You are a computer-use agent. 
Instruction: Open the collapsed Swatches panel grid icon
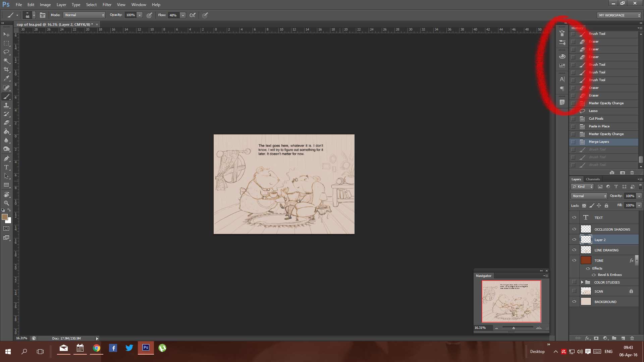[x=562, y=66]
